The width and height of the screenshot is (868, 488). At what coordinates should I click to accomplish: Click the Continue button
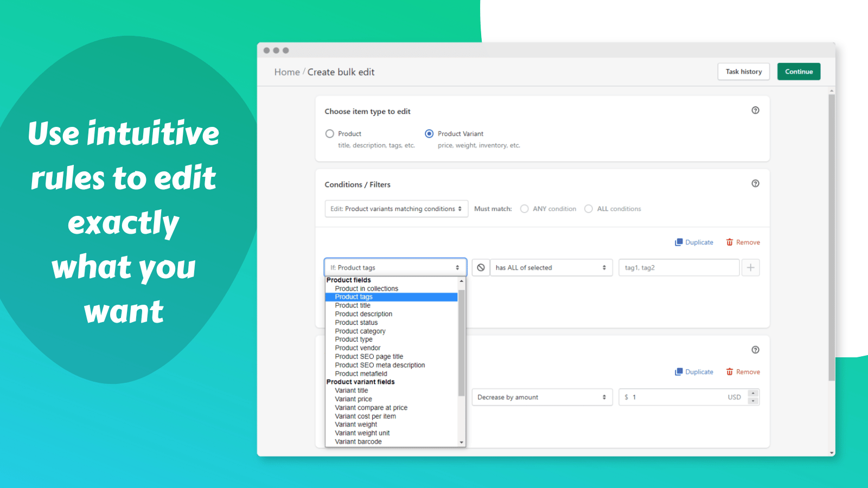coord(798,71)
